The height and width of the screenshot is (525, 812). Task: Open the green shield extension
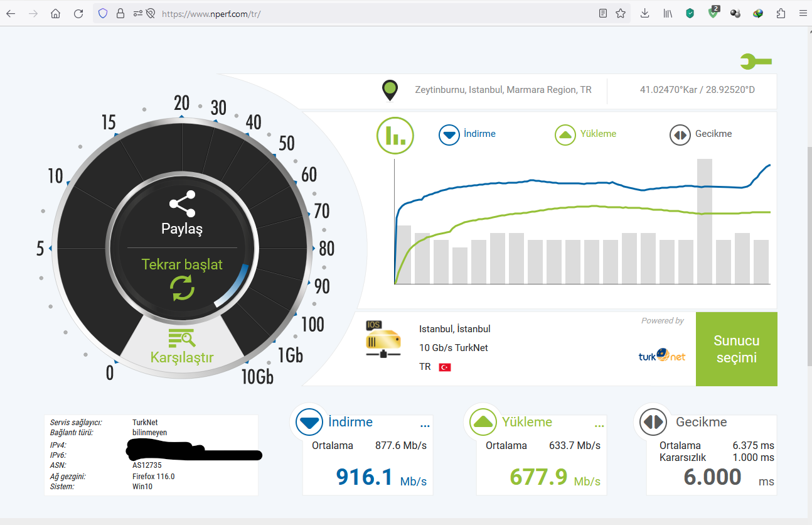coord(690,13)
